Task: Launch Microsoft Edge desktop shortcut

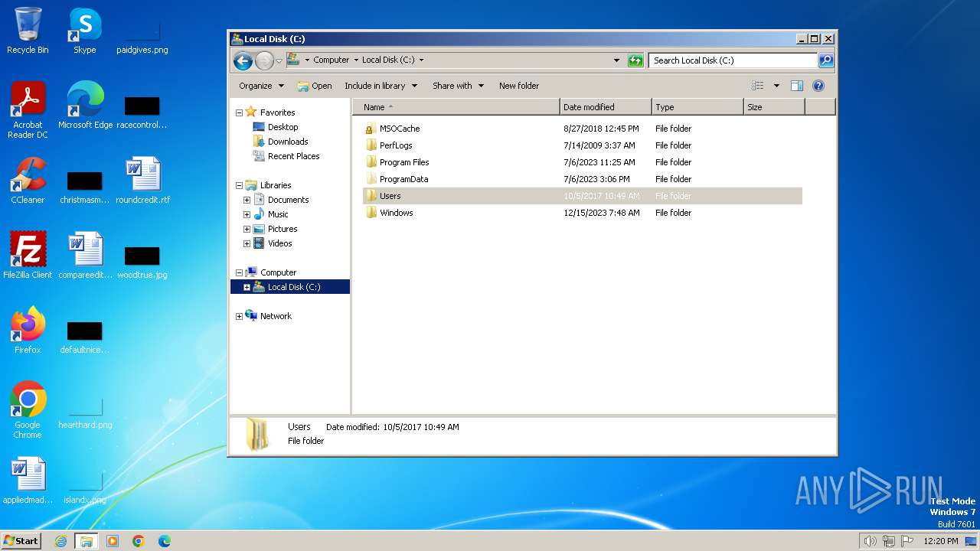Action: (85, 106)
